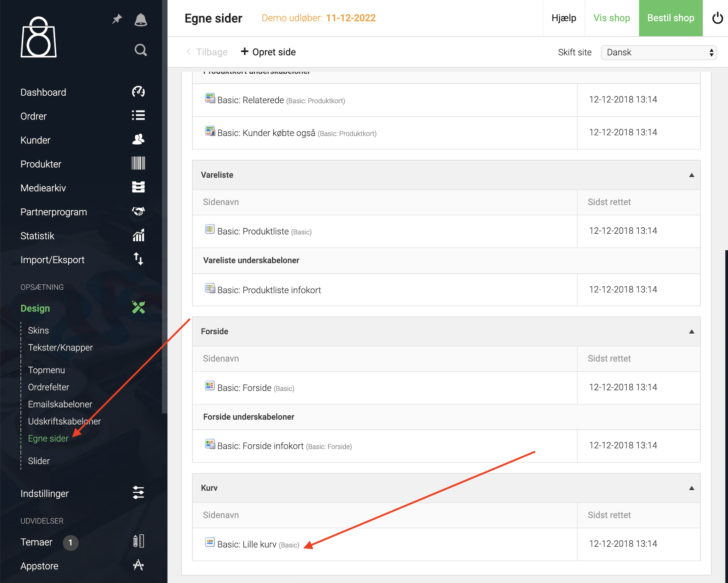Click the power logout icon
The image size is (728, 583).
click(x=717, y=18)
